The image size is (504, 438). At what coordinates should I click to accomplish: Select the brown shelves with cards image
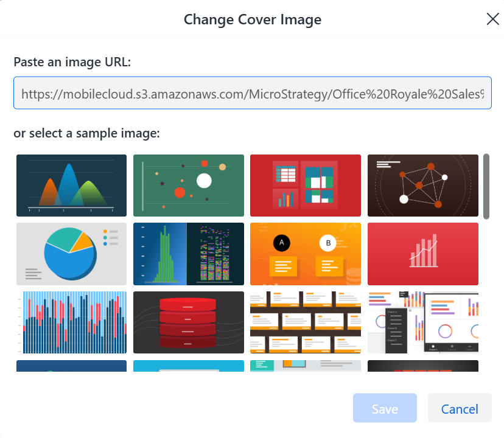[x=306, y=322]
